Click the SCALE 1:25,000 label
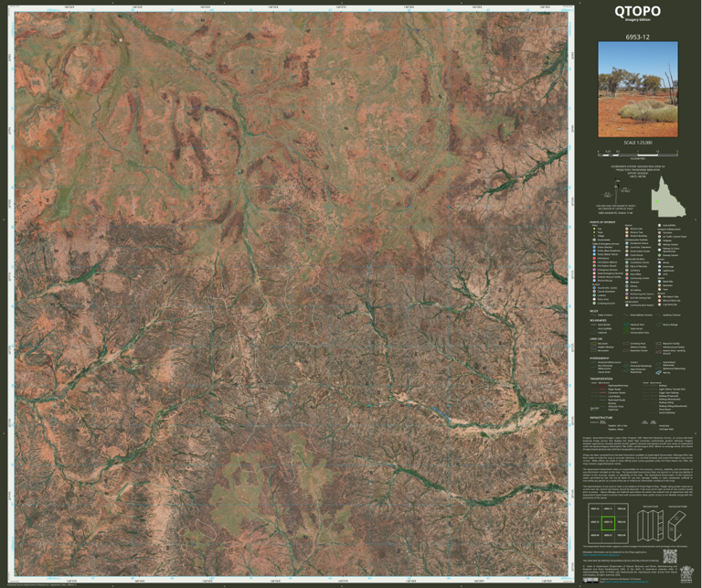The height and width of the screenshot is (588, 702). click(x=638, y=143)
